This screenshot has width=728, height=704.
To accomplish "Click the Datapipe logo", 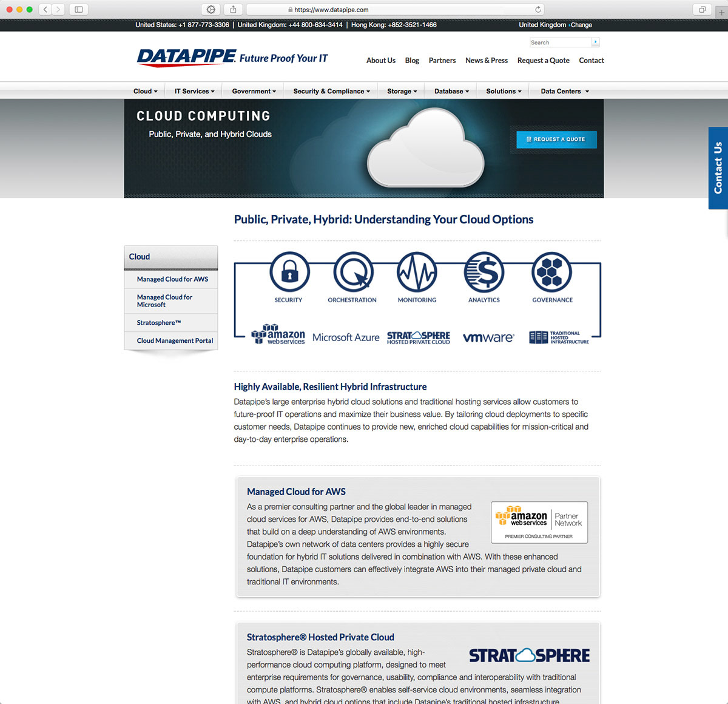I will [187, 57].
